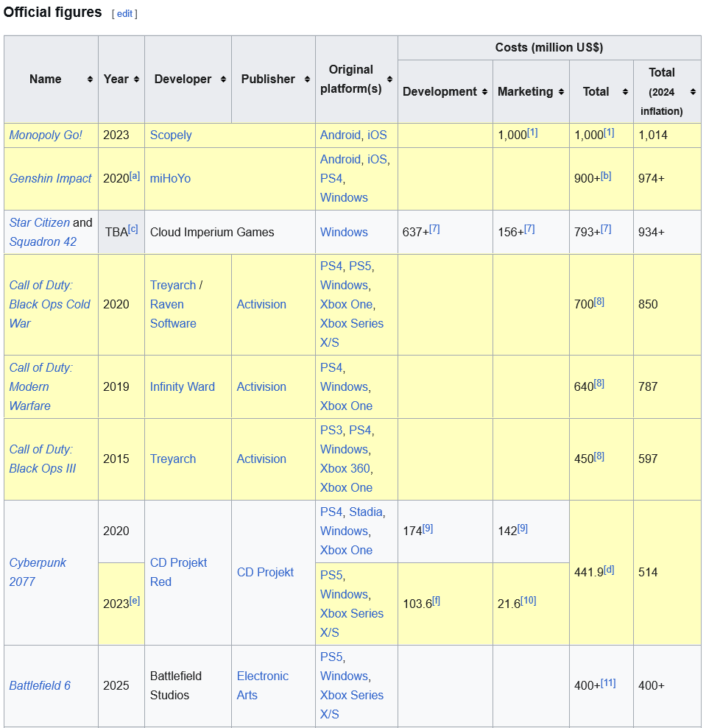Open citation [8] next to 450

pyautogui.click(x=599, y=456)
